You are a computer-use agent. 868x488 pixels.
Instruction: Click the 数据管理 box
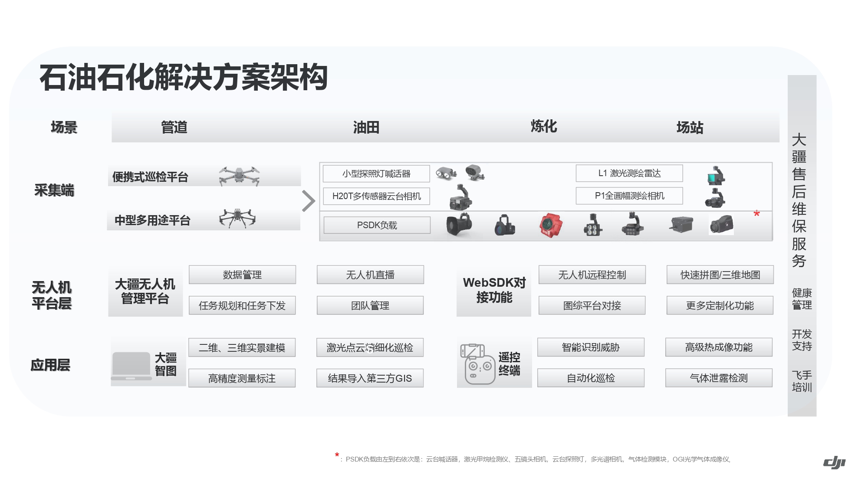click(242, 275)
